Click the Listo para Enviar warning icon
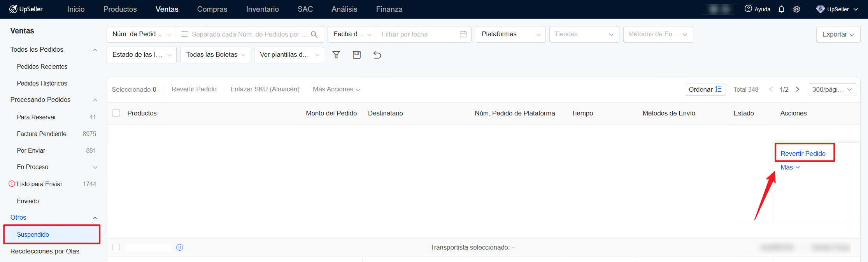This screenshot has width=868, height=262. pyautogui.click(x=12, y=184)
